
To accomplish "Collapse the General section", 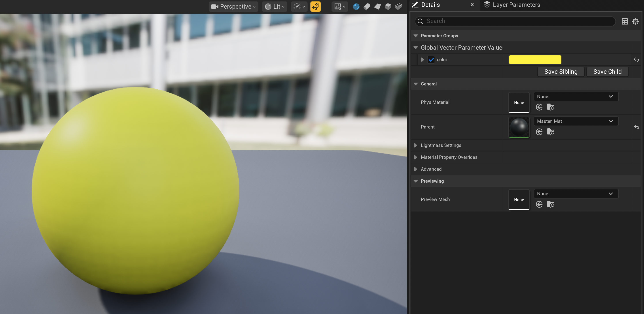I will coord(415,84).
